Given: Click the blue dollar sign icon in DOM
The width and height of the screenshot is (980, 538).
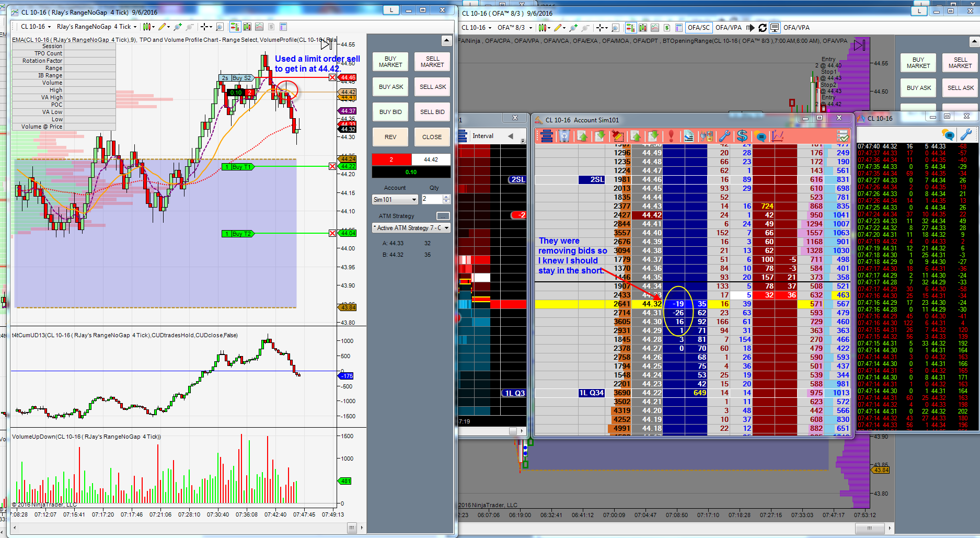Looking at the screenshot, I should [x=742, y=136].
